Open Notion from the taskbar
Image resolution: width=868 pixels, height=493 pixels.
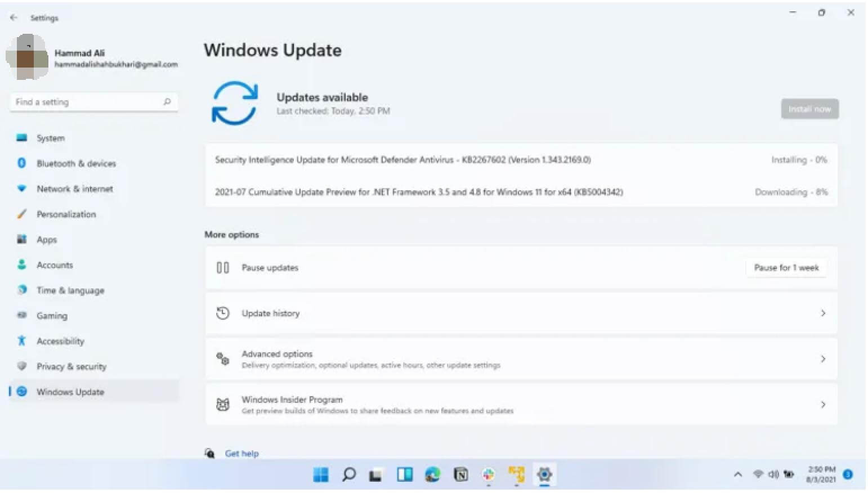pos(460,475)
